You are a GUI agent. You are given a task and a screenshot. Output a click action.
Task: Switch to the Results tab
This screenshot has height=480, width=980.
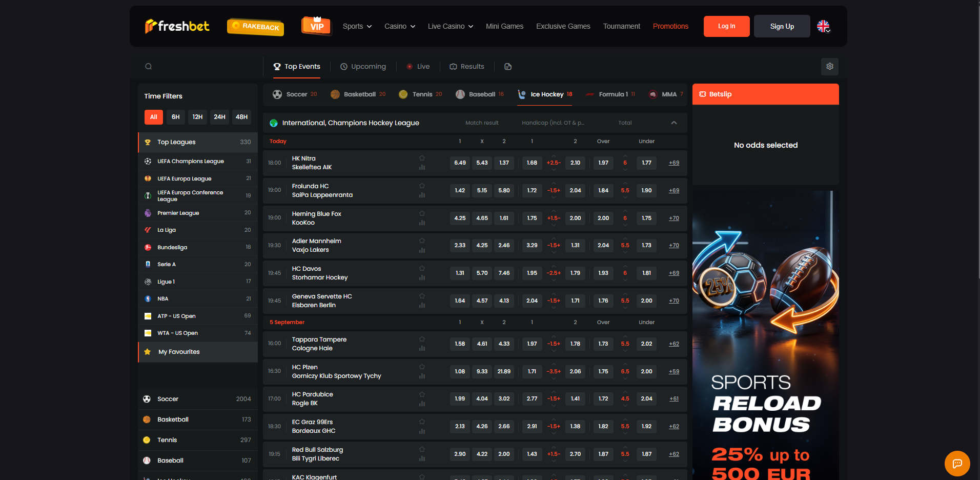point(467,67)
